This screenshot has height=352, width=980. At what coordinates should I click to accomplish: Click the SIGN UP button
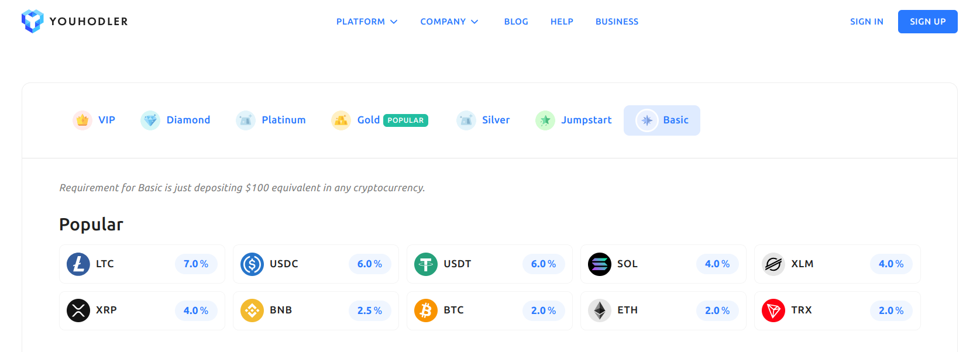coord(927,21)
